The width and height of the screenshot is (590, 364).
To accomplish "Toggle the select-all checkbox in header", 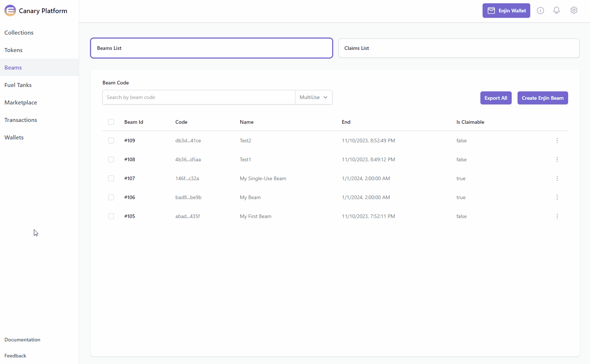I will point(111,122).
